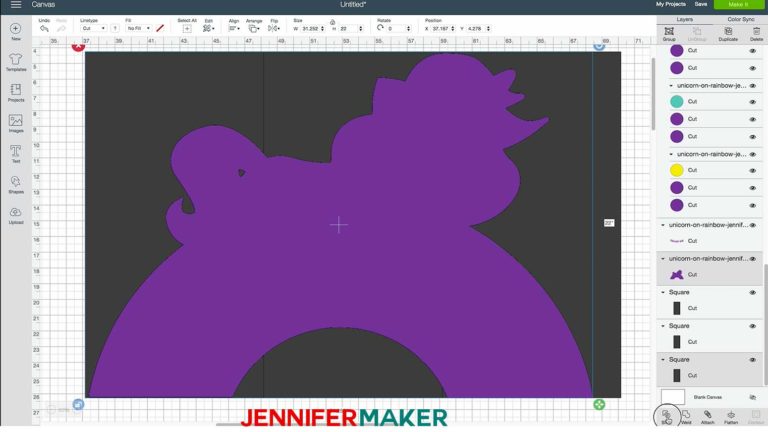Duplicate the selected layer
Screen dimensions: 768x432
(x=728, y=34)
